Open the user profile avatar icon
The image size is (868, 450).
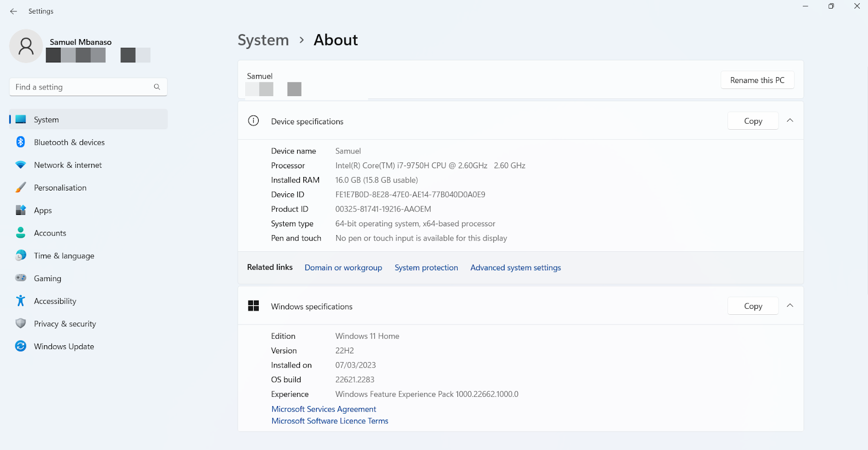coord(26,46)
